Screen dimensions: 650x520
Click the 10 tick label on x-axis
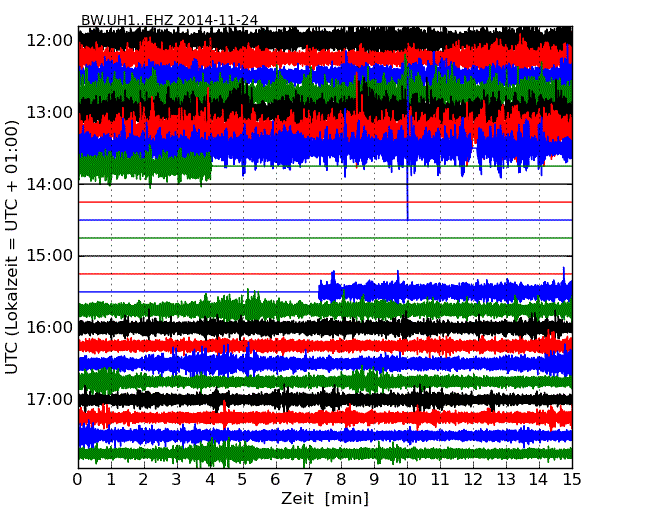407,479
